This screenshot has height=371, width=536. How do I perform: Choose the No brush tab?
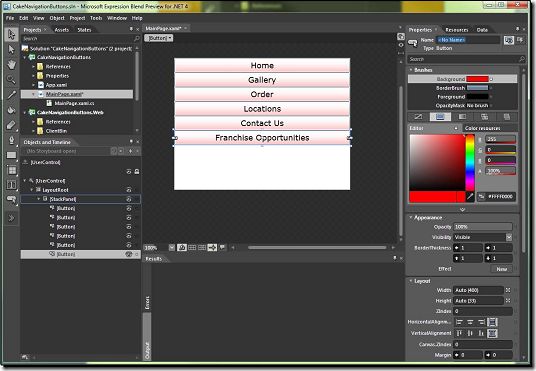[418, 117]
